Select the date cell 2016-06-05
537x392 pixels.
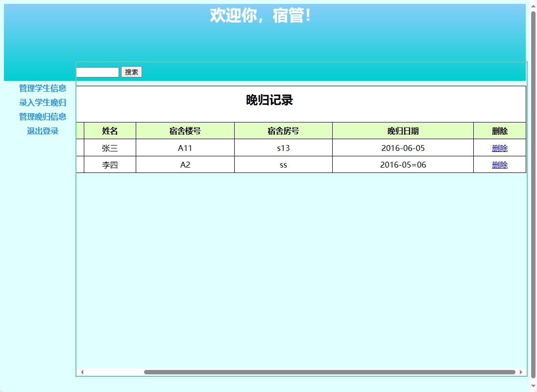403,148
